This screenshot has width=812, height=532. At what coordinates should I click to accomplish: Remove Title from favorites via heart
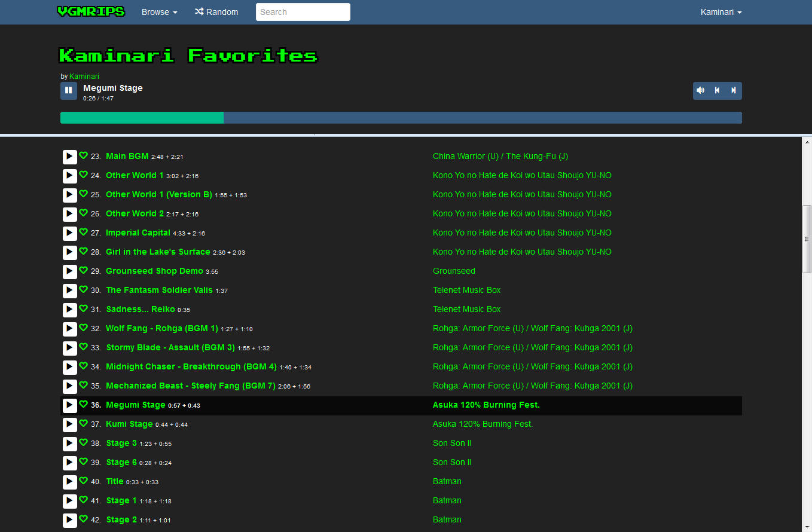84,481
